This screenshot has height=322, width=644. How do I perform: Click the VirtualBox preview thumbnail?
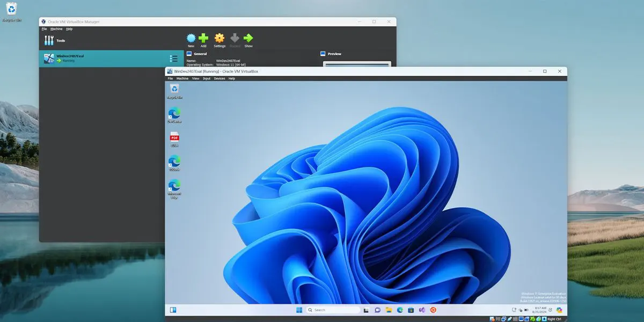tap(357, 64)
